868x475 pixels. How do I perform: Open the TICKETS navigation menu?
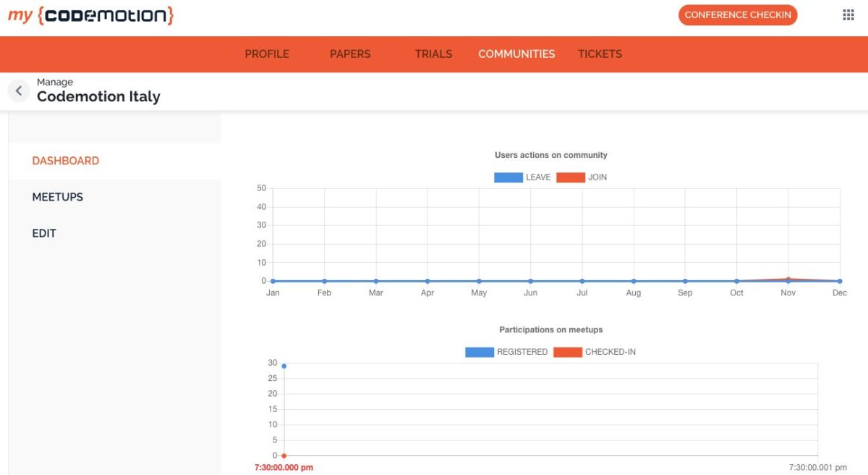(x=600, y=54)
